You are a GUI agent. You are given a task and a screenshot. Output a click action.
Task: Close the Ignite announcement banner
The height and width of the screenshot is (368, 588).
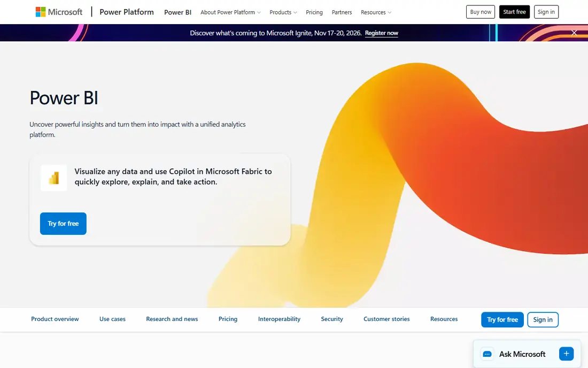tap(574, 33)
